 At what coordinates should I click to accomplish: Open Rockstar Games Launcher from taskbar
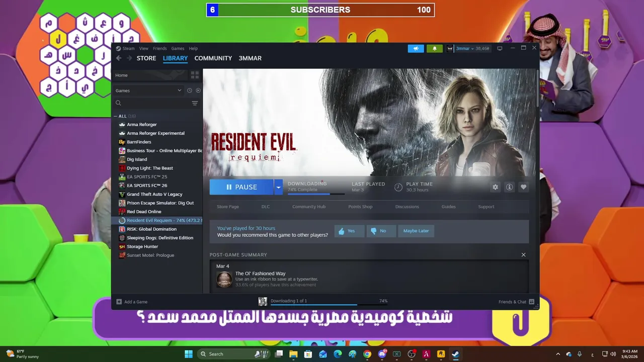441,354
